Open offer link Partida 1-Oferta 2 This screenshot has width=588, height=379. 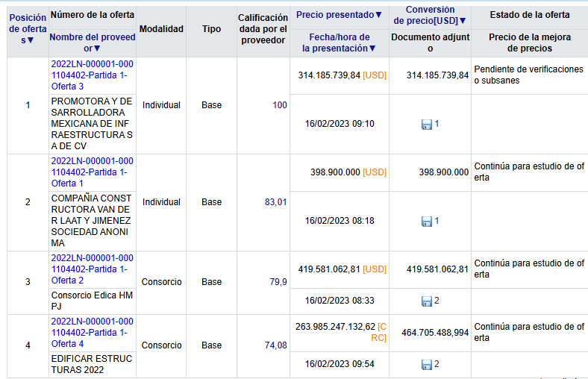(x=93, y=269)
